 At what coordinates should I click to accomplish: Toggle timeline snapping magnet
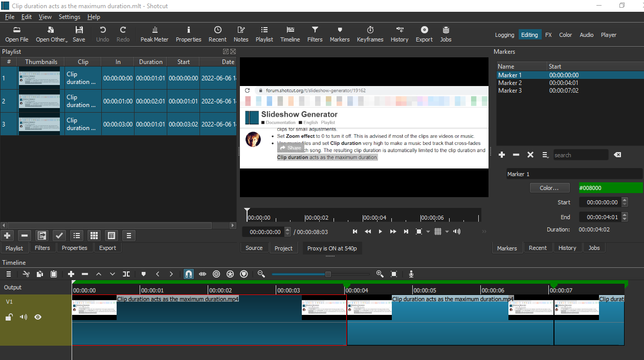(x=189, y=273)
